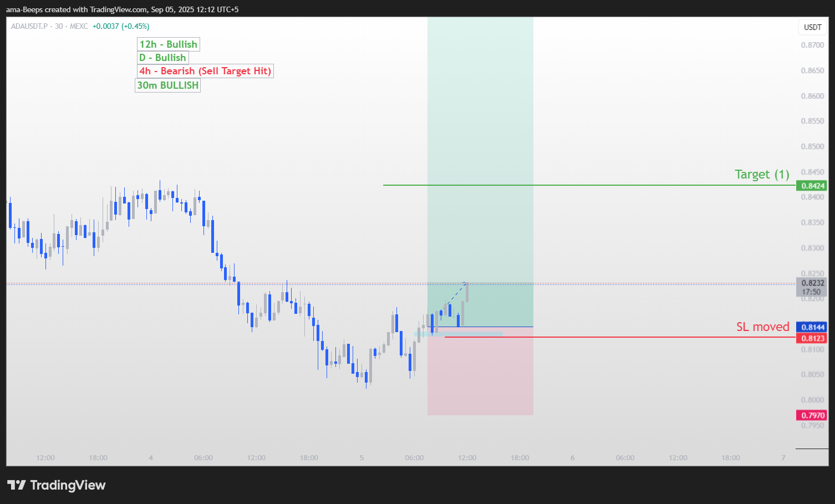Click the time axis label 7
The width and height of the screenshot is (835, 504).
click(x=783, y=458)
